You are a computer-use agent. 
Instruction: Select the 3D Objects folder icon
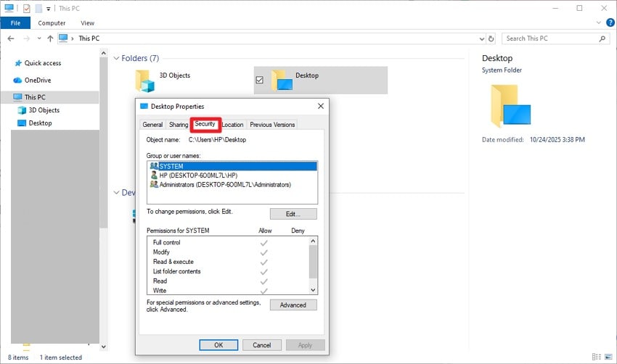(144, 80)
